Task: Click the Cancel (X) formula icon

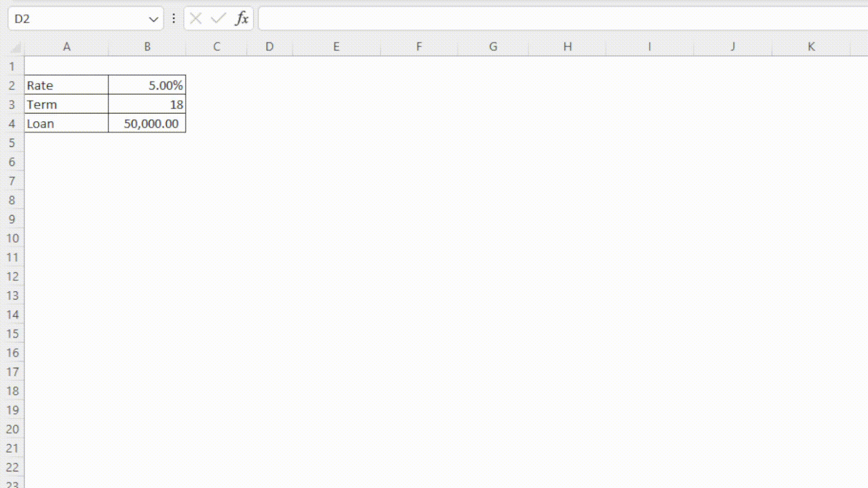Action: coord(196,19)
